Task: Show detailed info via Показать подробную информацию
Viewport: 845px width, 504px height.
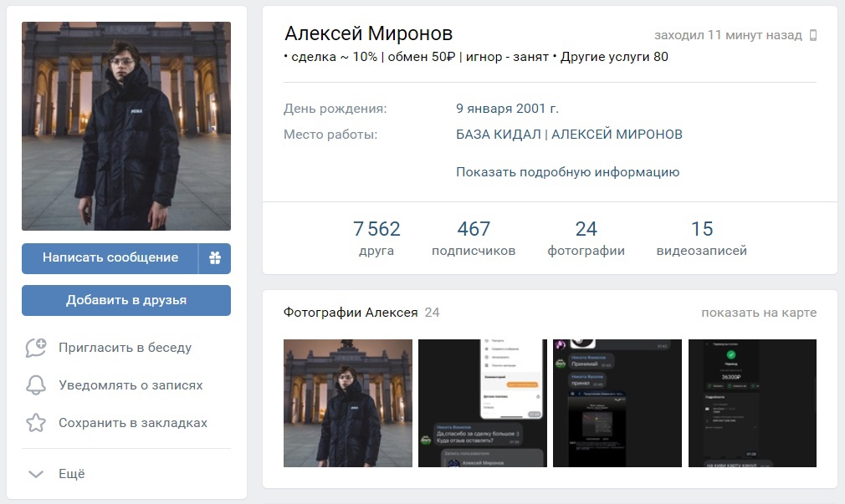Action: pos(567,172)
